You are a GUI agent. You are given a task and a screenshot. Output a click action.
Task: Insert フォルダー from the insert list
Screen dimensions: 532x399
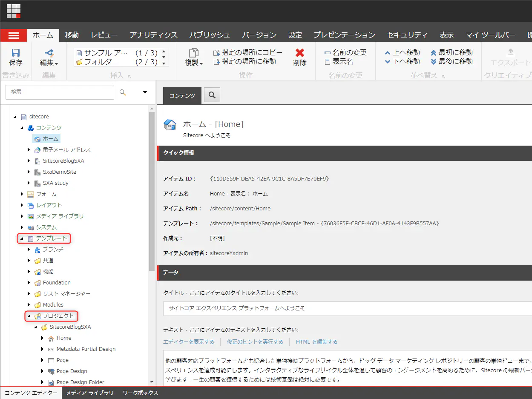coord(117,62)
